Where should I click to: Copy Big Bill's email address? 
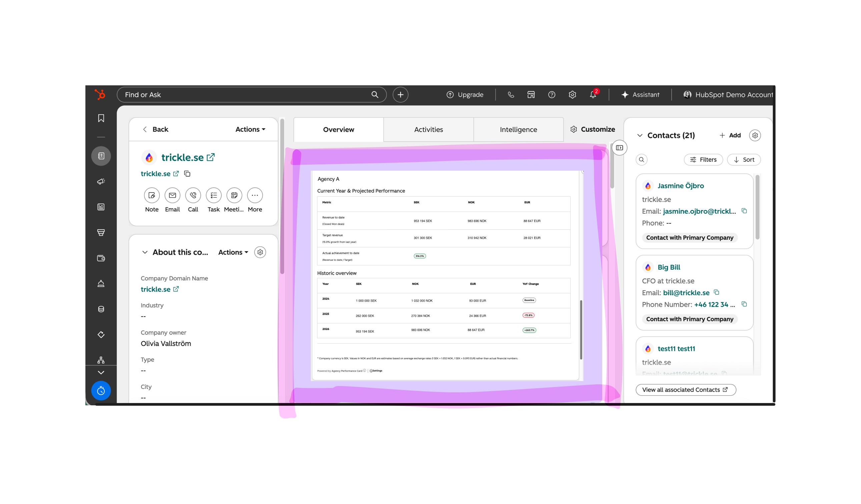pyautogui.click(x=717, y=292)
